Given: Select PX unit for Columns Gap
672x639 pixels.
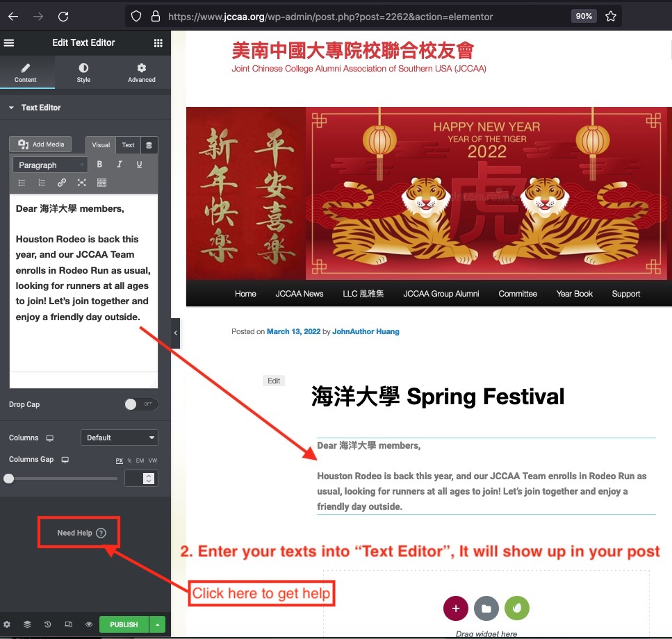Looking at the screenshot, I should click(x=119, y=460).
